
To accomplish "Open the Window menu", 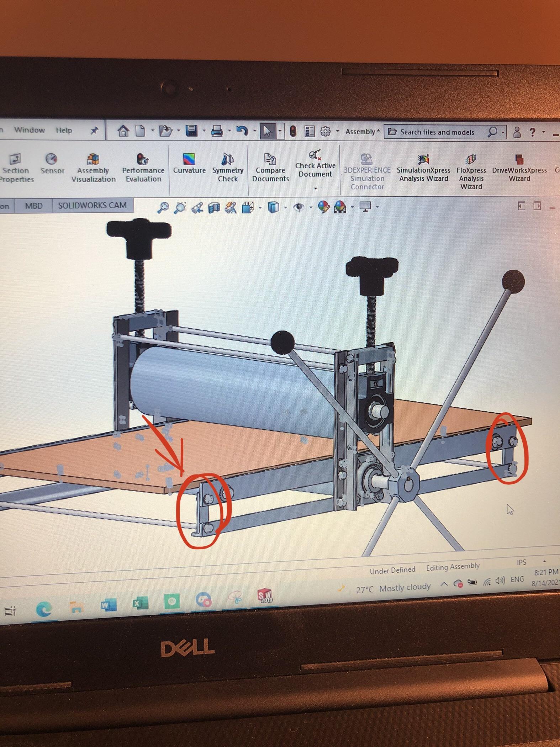I will click(30, 130).
